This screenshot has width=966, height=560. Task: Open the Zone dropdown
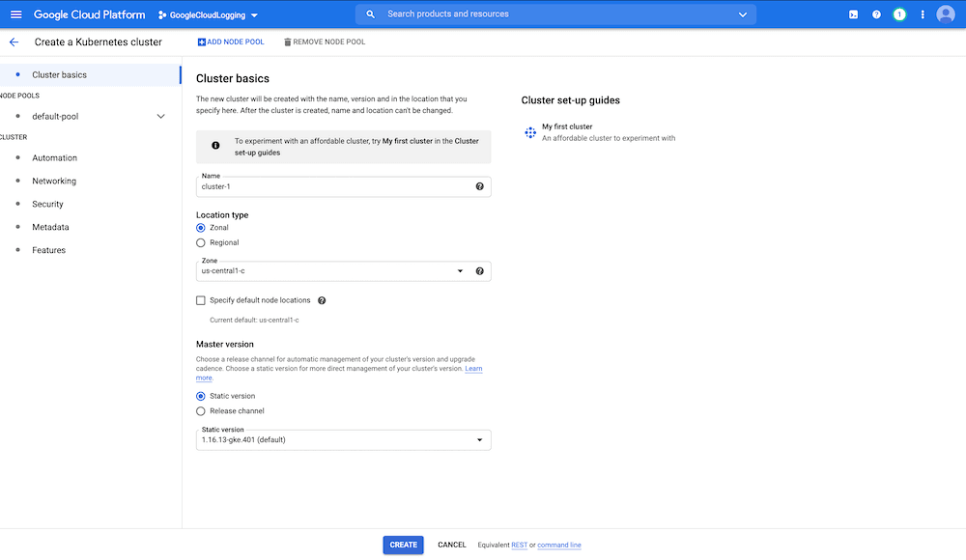(460, 271)
